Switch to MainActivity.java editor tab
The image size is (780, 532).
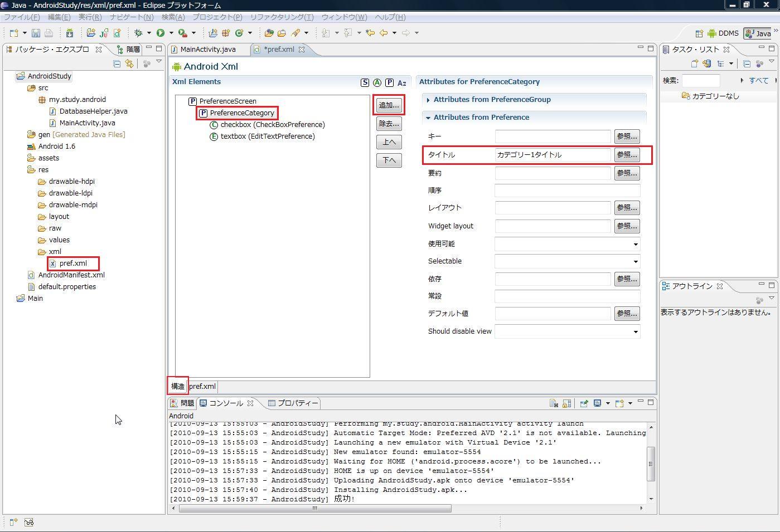click(208, 50)
